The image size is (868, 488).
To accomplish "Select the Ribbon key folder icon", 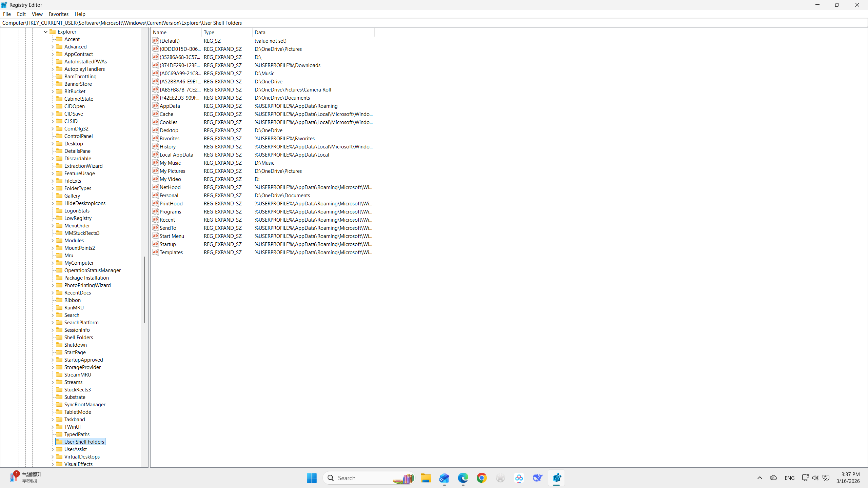I will point(59,300).
